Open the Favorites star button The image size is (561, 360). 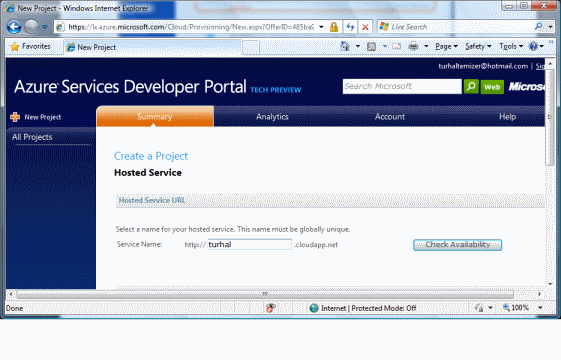coord(30,47)
